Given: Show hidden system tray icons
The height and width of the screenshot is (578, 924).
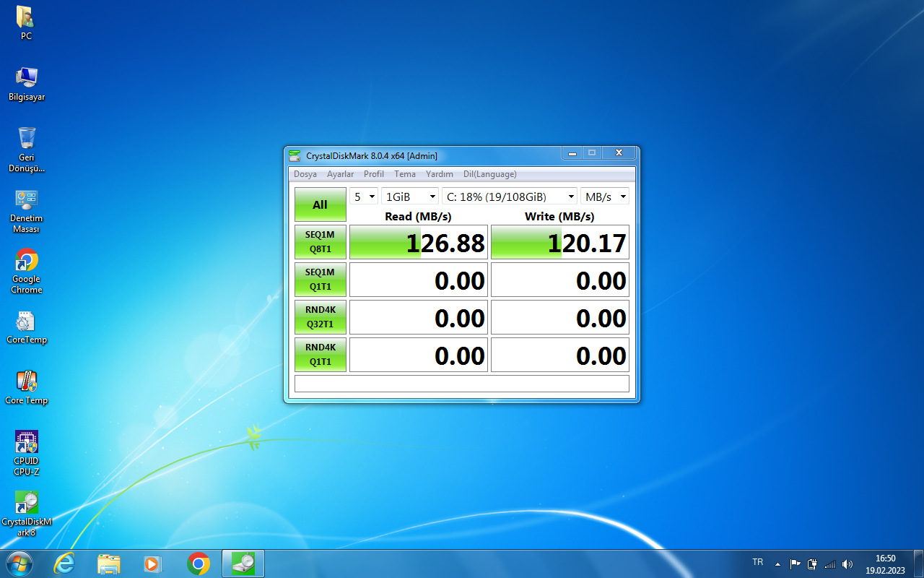Looking at the screenshot, I should (x=777, y=564).
